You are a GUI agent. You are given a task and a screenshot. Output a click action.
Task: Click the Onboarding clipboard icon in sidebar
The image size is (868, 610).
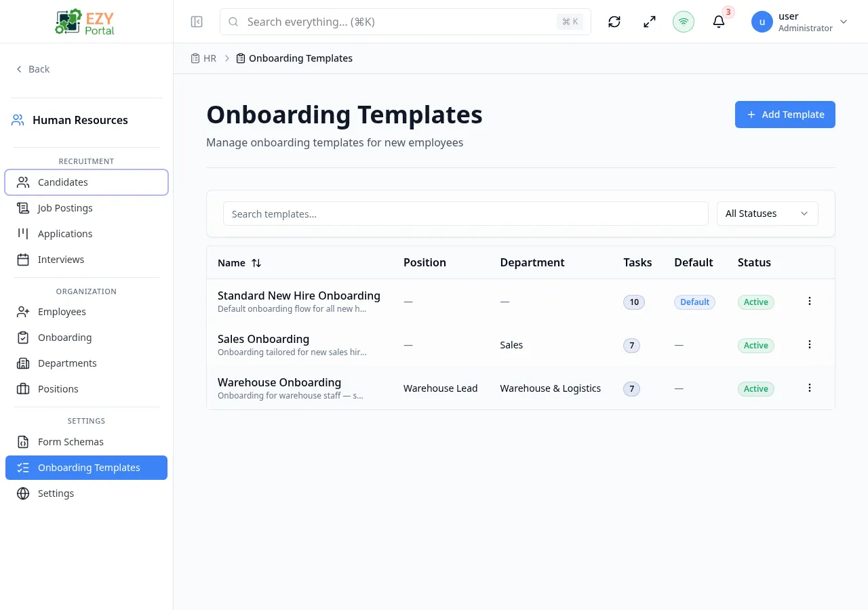(x=23, y=338)
